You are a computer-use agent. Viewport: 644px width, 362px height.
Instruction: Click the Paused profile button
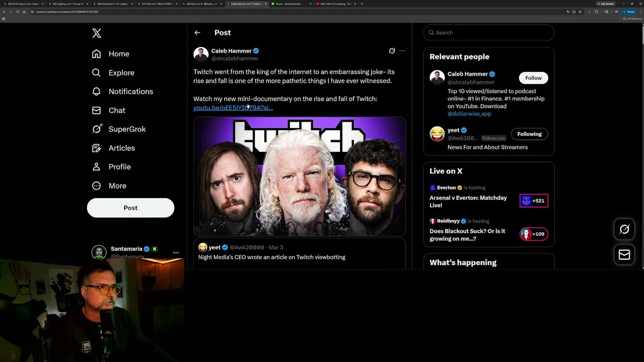point(628,12)
